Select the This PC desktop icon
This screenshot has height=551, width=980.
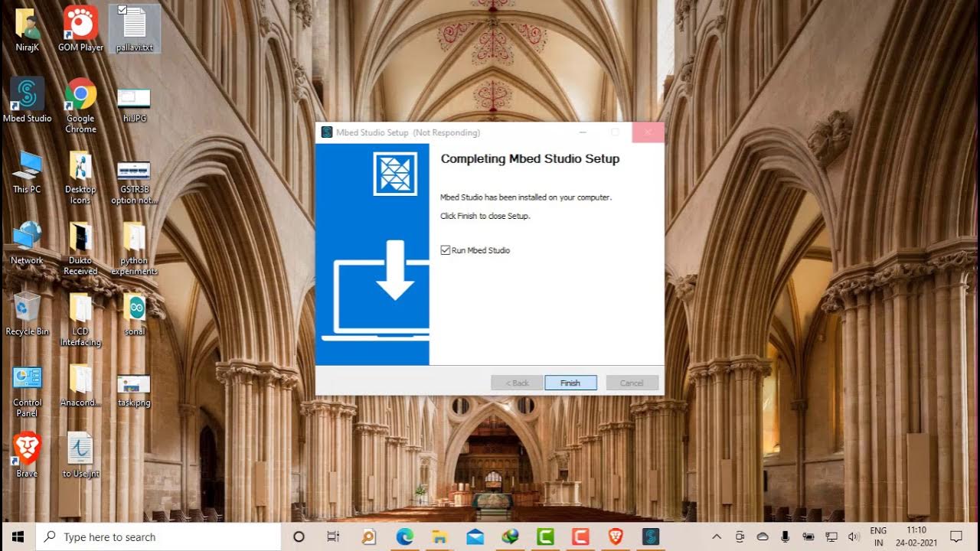click(x=27, y=172)
